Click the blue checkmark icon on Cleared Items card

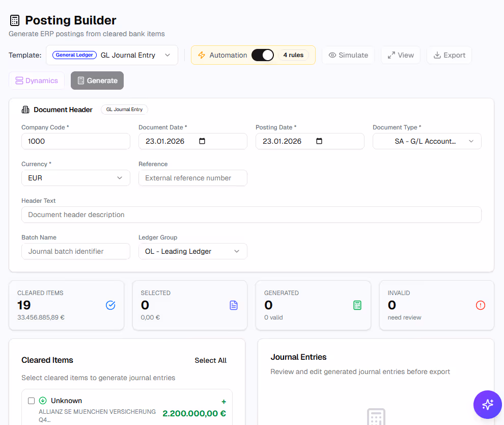coord(110,305)
